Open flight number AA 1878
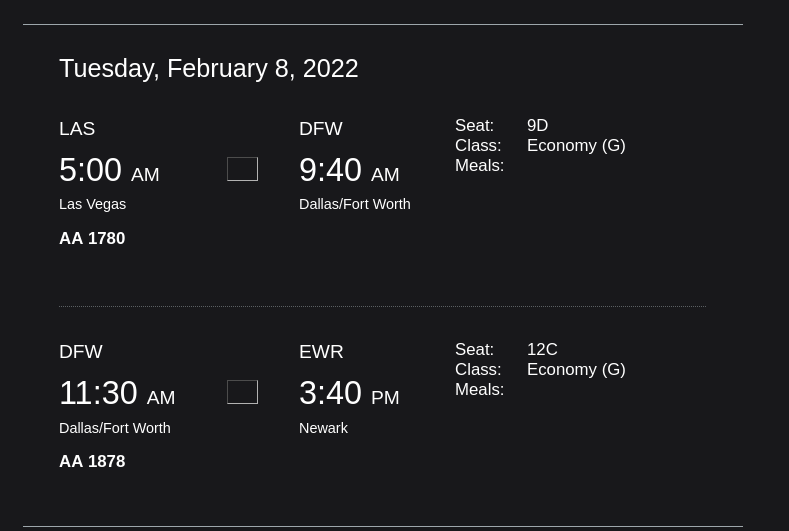The image size is (789, 531). [x=92, y=461]
